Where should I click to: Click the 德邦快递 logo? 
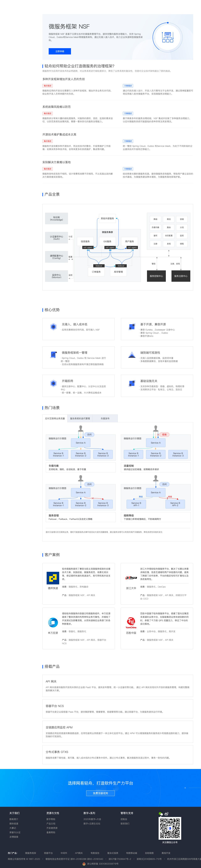coord(53,578)
